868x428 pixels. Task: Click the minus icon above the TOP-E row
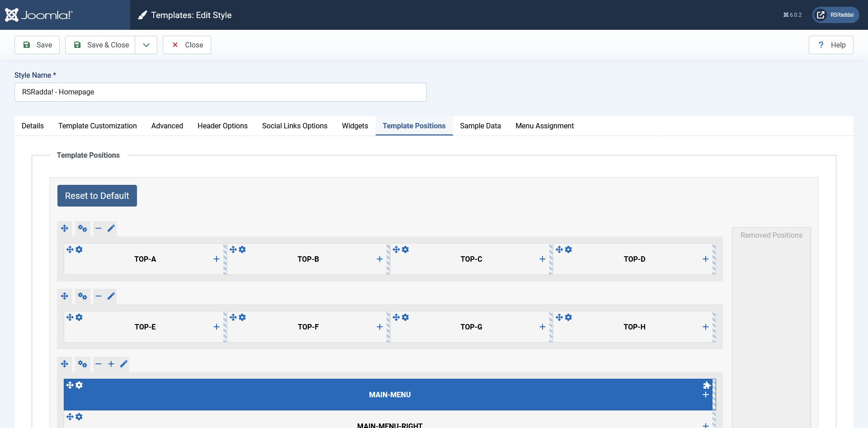click(x=99, y=296)
